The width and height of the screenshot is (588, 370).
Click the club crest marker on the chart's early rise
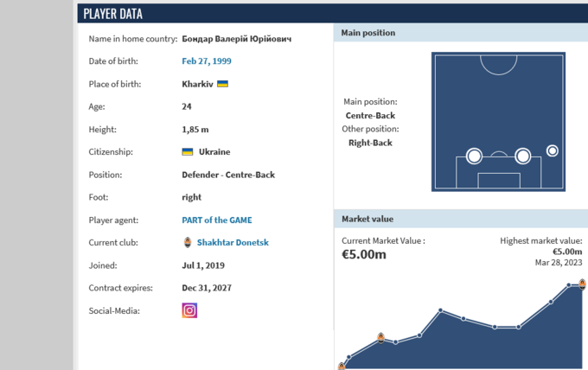point(380,336)
